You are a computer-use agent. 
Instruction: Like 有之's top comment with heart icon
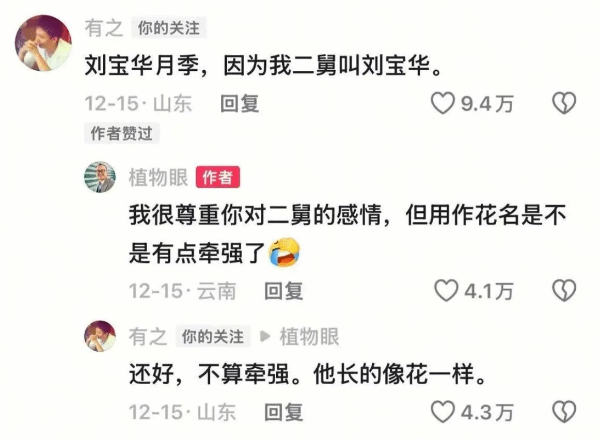[442, 103]
